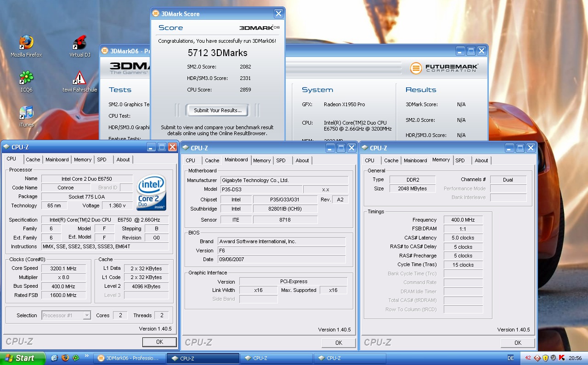Click the Core Speed value 3200.1 MHz

click(x=63, y=268)
